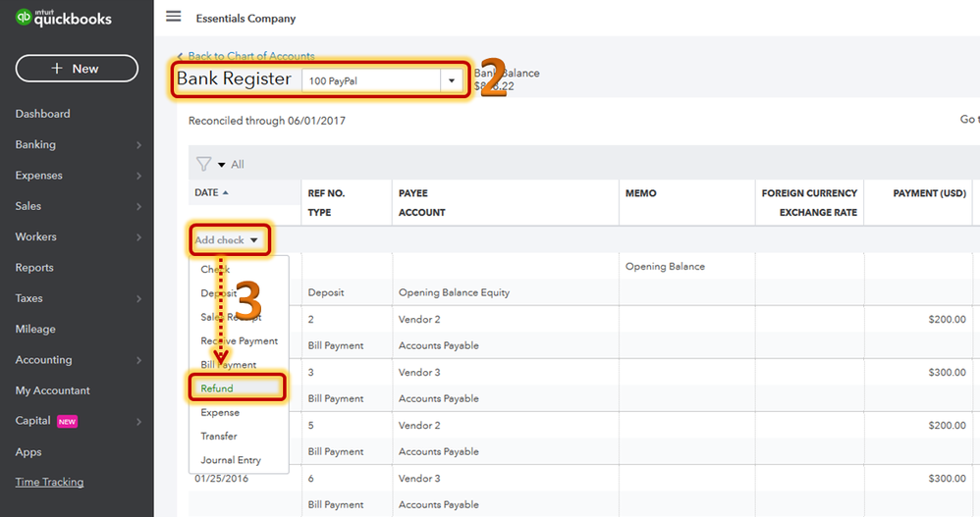Select Expense from the add menu

[220, 413]
